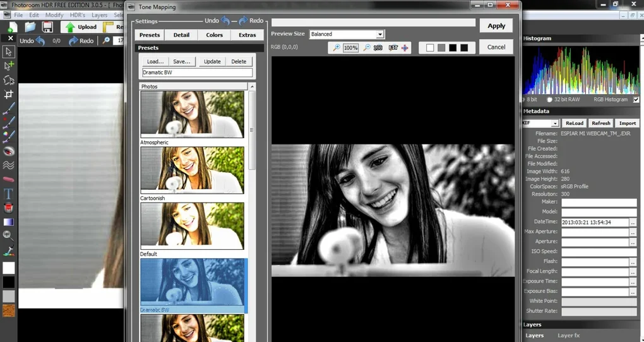Image resolution: width=644 pixels, height=342 pixels.
Task: Click the 100% zoom button in preview
Action: click(351, 48)
